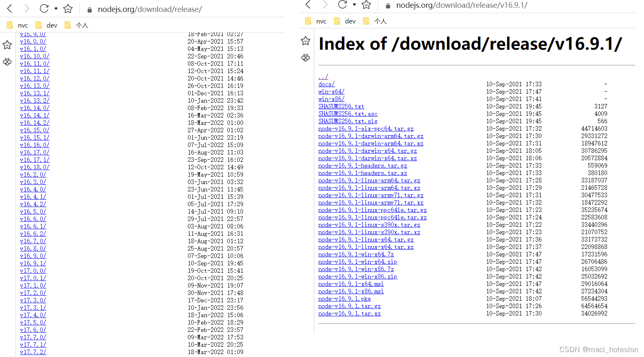Open the v17.0.0/ directory link

(x=33, y=271)
